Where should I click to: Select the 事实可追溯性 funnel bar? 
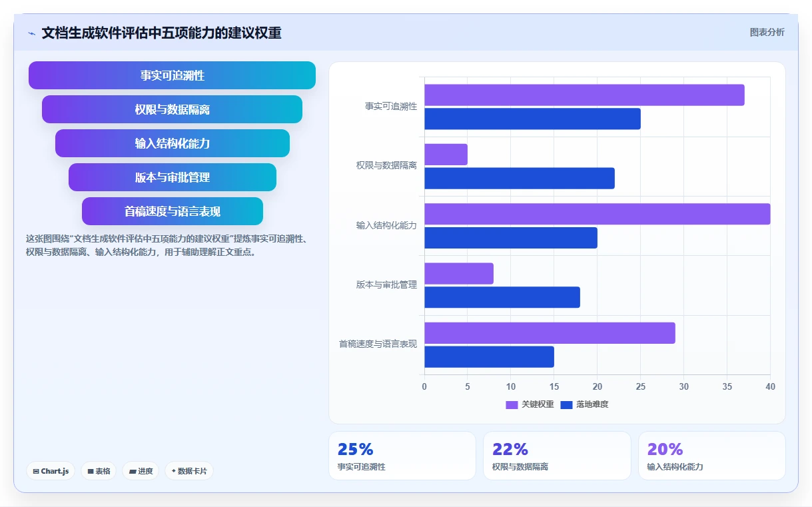click(172, 75)
